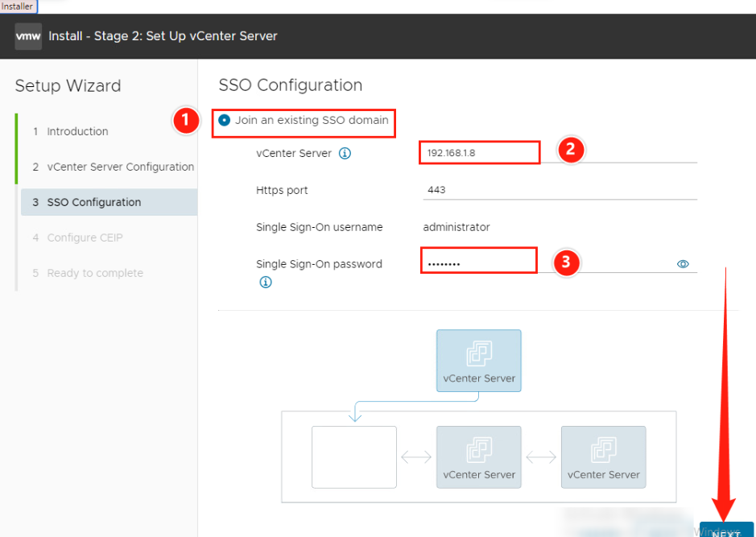Image resolution: width=756 pixels, height=537 pixels.
Task: Select the top vCenter Server node in diagram
Action: pyautogui.click(x=478, y=361)
